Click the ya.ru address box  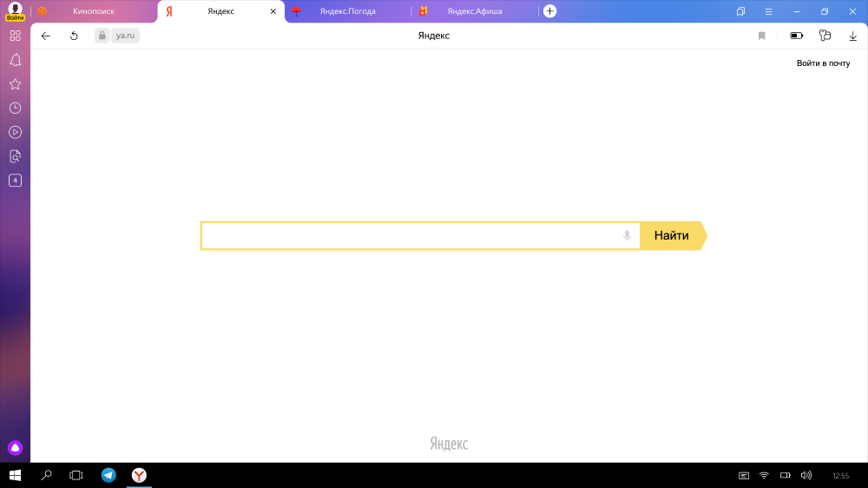[x=125, y=36]
